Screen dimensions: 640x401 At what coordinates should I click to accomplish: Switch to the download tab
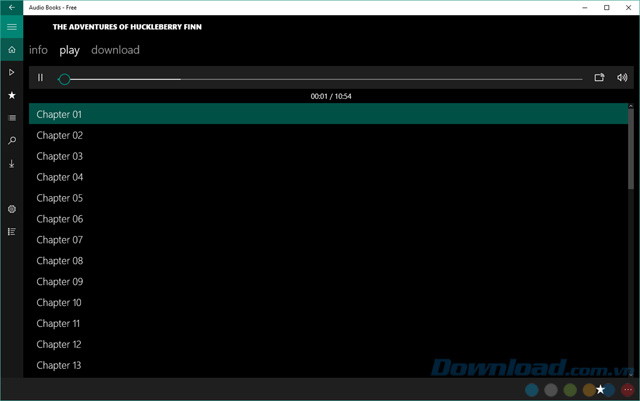[115, 50]
